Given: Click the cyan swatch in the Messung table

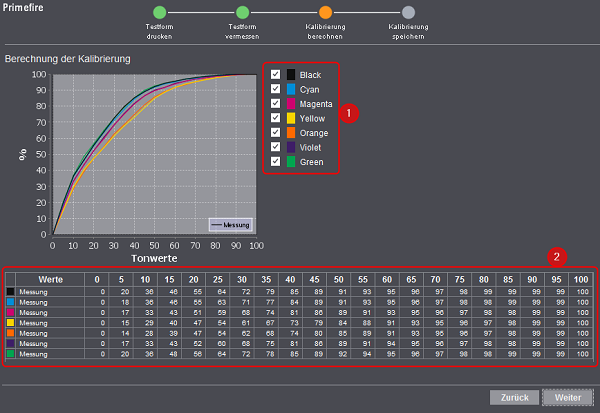Looking at the screenshot, I should (x=10, y=302).
